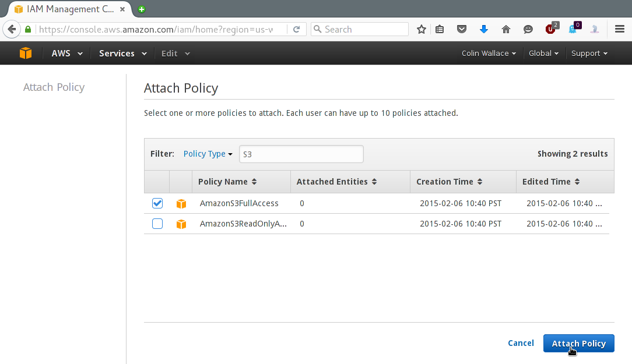Click the Showing 2 results text

coord(573,154)
